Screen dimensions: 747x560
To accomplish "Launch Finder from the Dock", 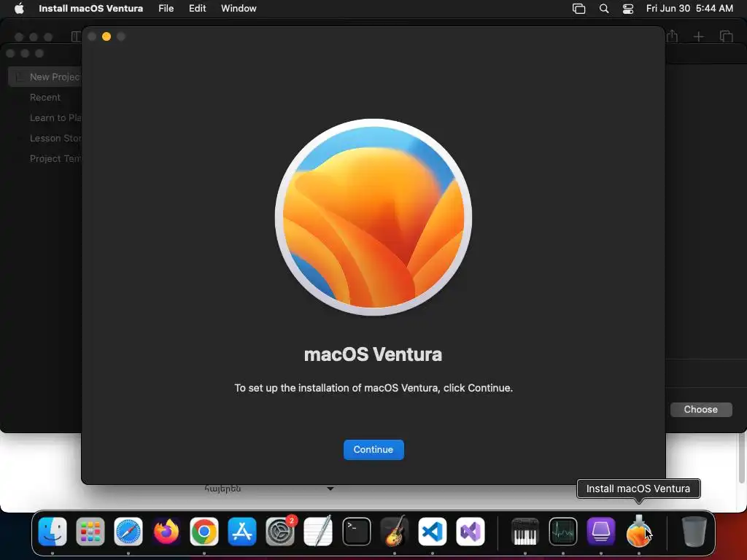I will [x=53, y=532].
